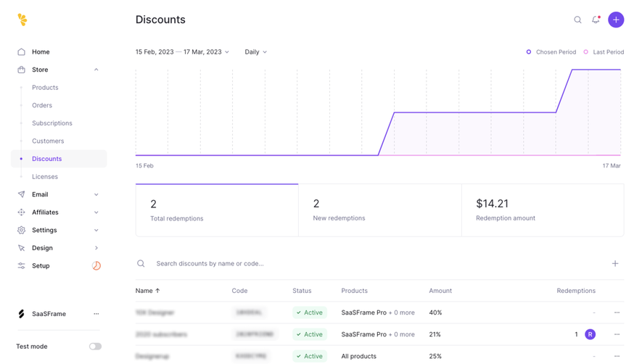This screenshot has height=364, width=642.
Task: Expand the Affiliates section chevron
Action: tap(96, 212)
